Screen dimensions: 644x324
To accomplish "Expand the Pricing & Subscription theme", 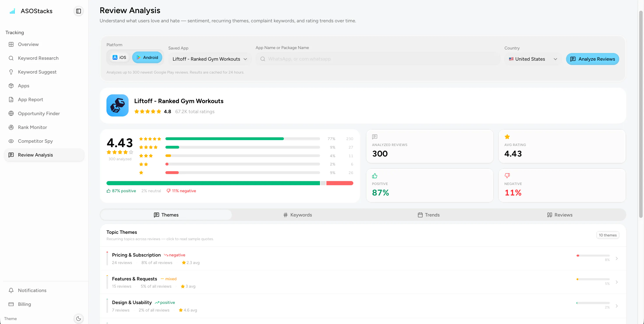I will pyautogui.click(x=363, y=259).
